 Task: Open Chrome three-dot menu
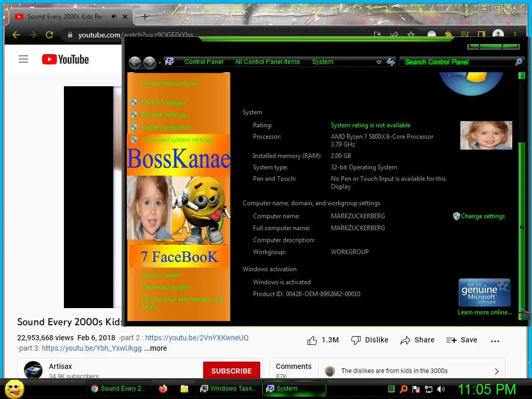click(515, 34)
